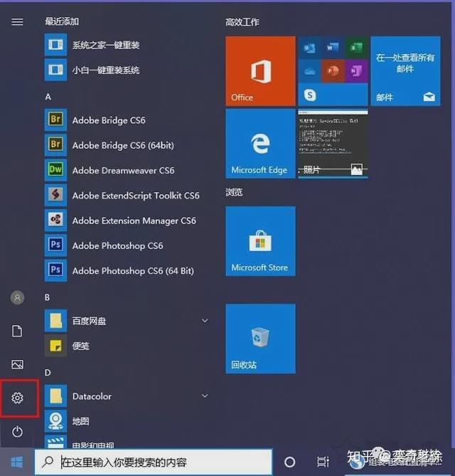Launch 小白一键重装系统 app icon
The image size is (455, 476).
[x=55, y=70]
